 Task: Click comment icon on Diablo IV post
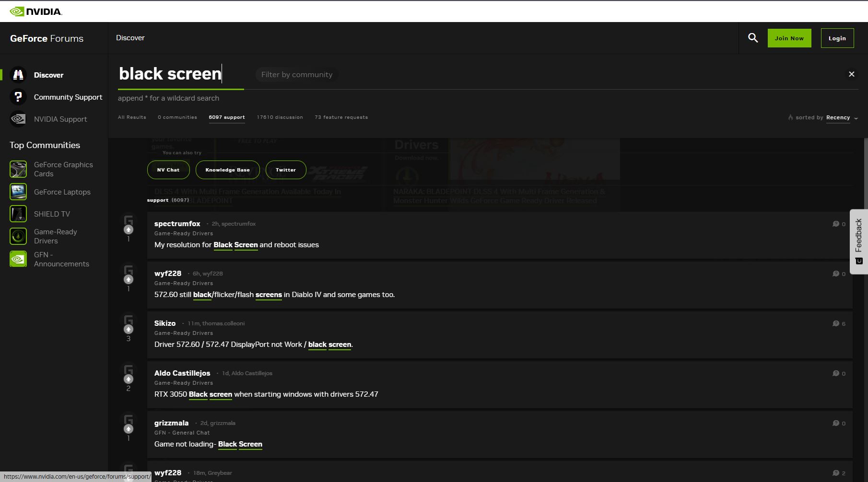pyautogui.click(x=836, y=274)
